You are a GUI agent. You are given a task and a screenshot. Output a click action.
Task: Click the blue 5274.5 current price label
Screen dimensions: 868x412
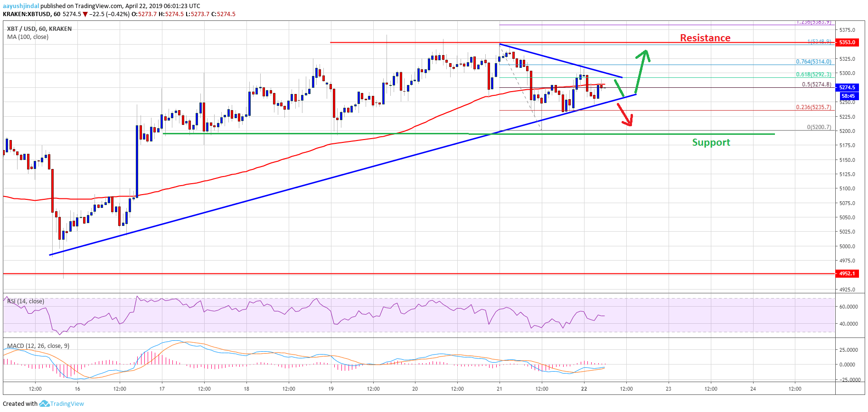click(x=847, y=87)
